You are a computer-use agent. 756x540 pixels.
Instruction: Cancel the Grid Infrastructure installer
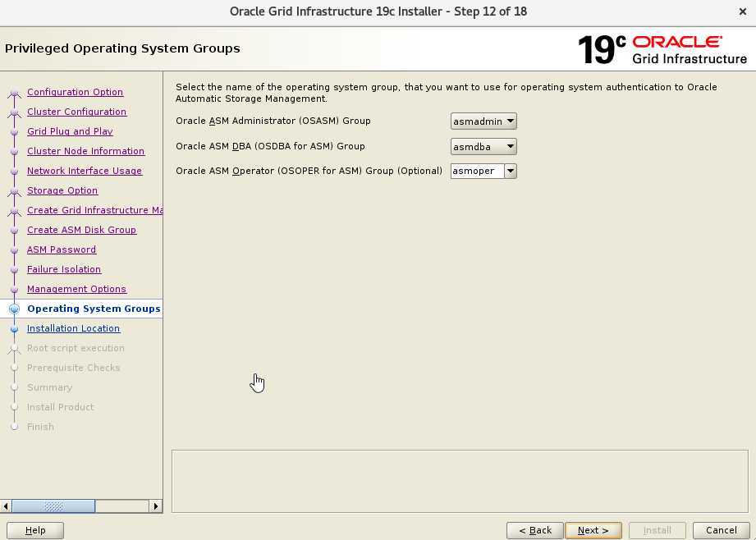(722, 530)
